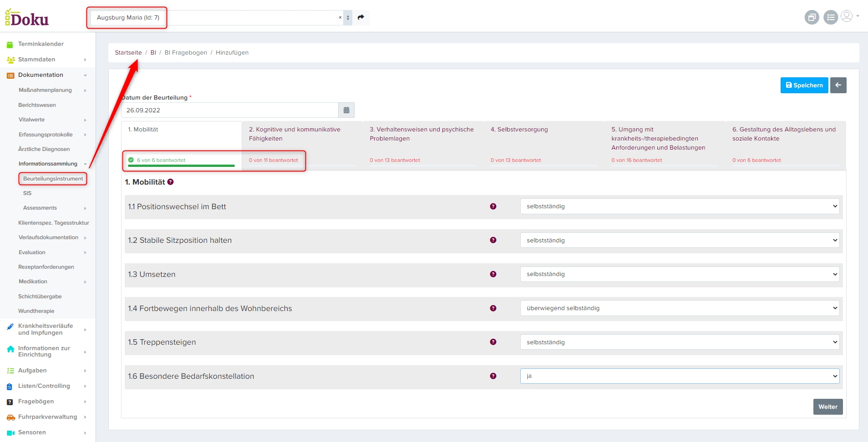Open the user profile icon menu

[x=847, y=16]
